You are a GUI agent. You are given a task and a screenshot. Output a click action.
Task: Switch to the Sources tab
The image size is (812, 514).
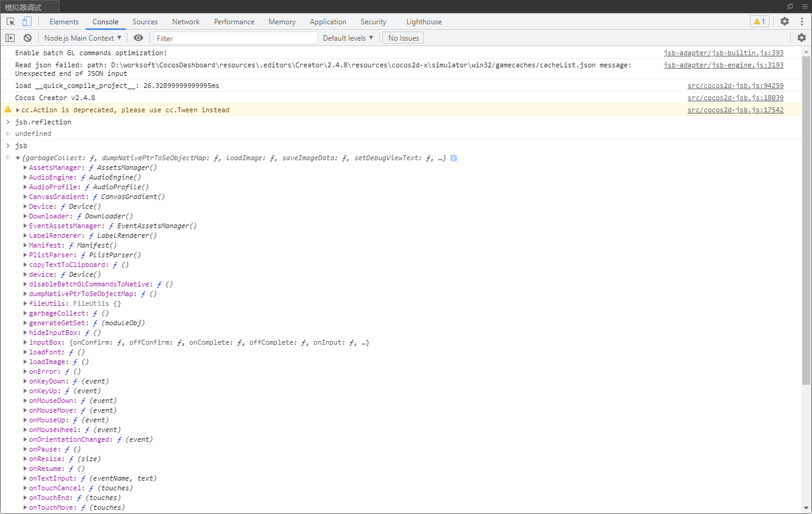click(x=145, y=22)
